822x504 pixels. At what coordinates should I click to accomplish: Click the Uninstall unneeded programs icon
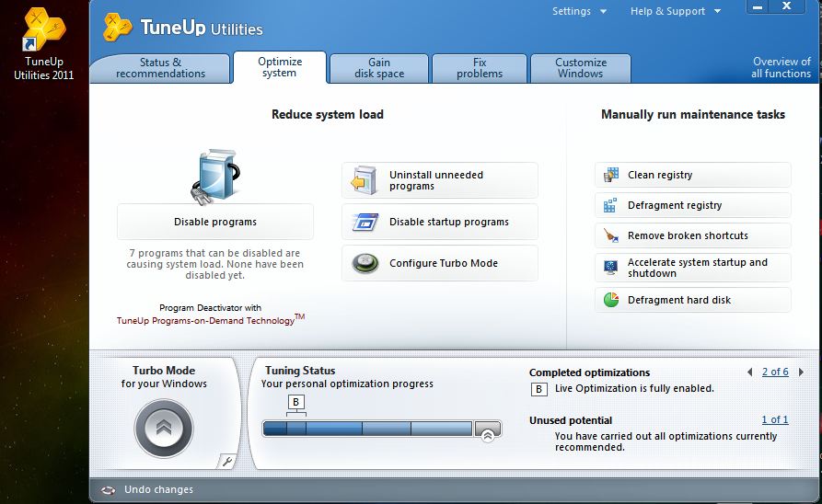click(365, 180)
